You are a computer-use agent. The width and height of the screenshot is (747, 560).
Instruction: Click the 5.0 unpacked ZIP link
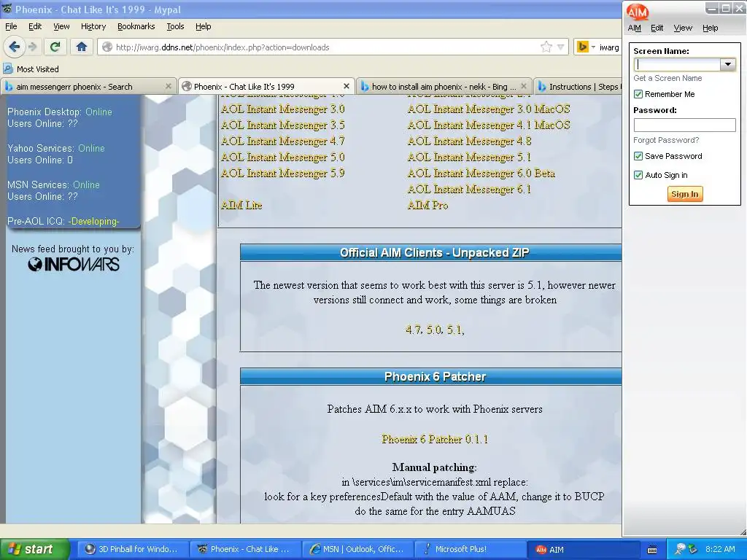tap(435, 329)
